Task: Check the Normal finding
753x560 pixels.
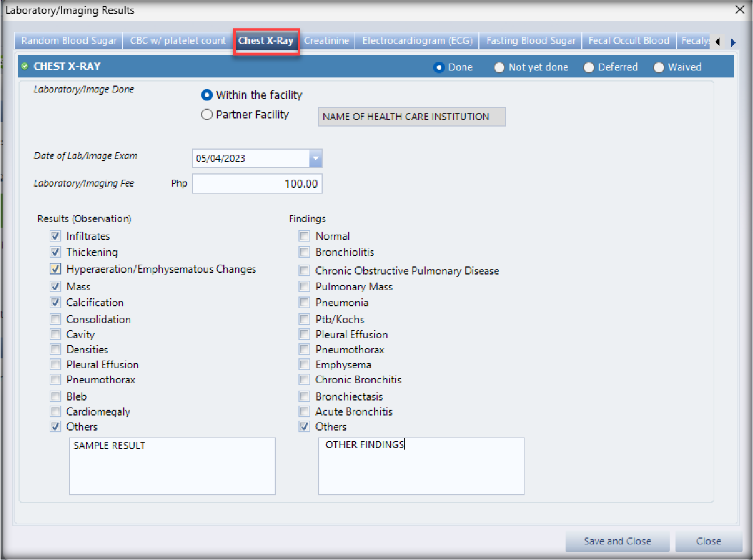Action: tap(304, 236)
